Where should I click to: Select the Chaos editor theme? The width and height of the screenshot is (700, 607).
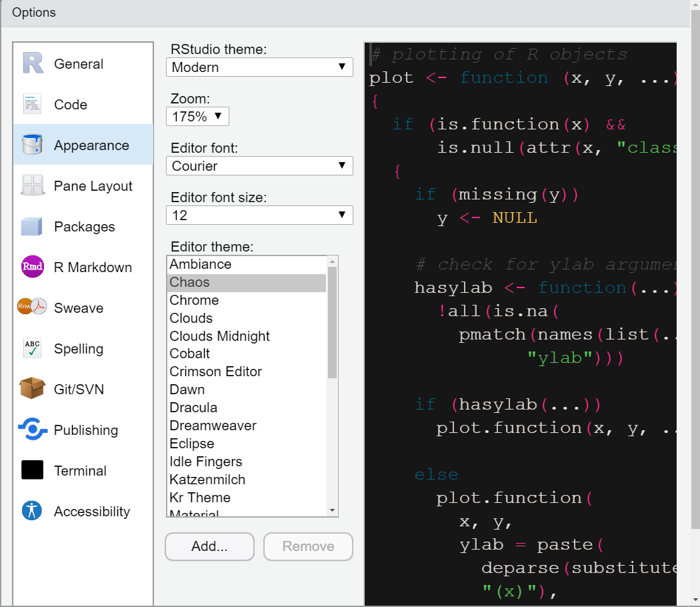tap(247, 282)
